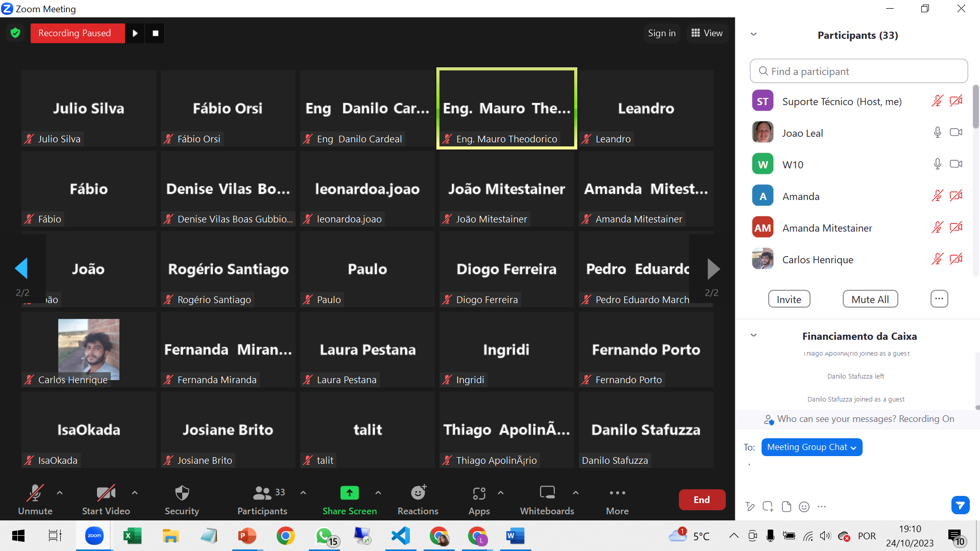Open the View layout menu
Image resolution: width=980 pixels, height=551 pixels.
(x=707, y=33)
